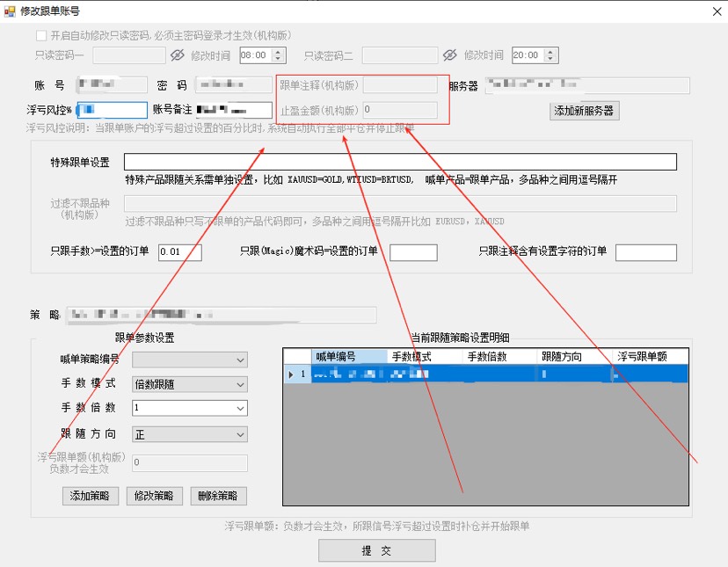Increase the 08:00 修改时间 stepper up arrow
This screenshot has height=567, width=728.
click(x=278, y=52)
